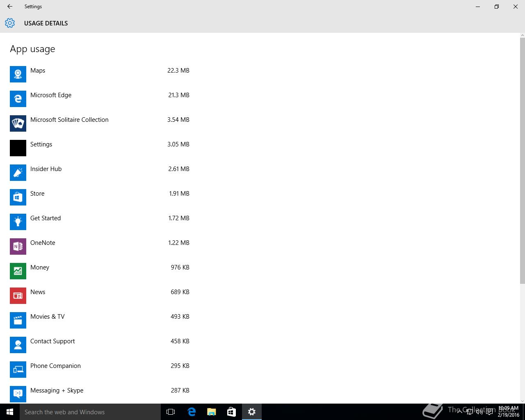Click the 287 KB usage value
Image resolution: width=525 pixels, height=420 pixels.
click(180, 390)
